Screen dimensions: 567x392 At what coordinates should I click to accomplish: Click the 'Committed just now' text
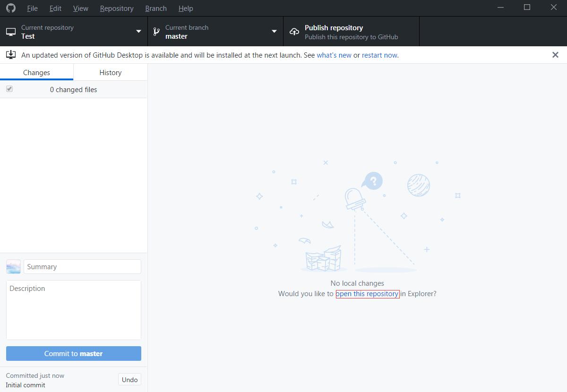[35, 375]
